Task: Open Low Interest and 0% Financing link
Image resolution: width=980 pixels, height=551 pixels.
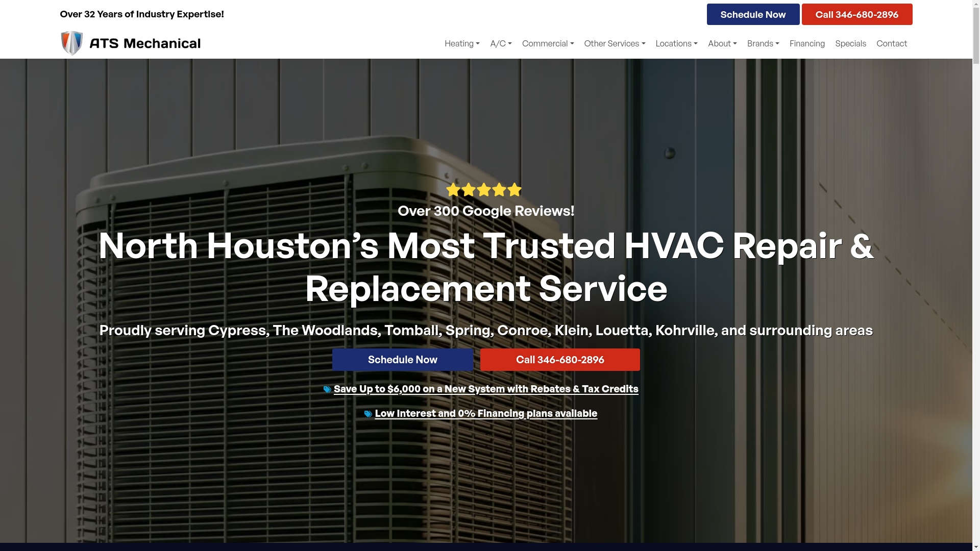Action: point(486,413)
